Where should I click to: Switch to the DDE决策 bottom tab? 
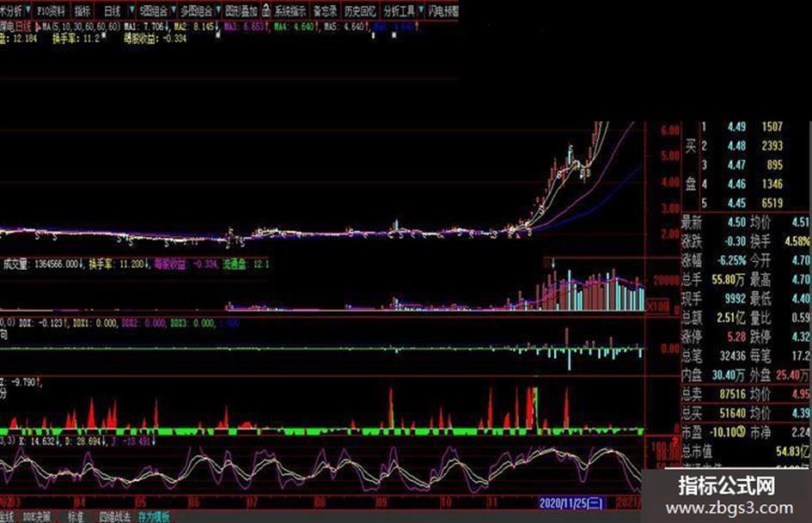[36, 517]
